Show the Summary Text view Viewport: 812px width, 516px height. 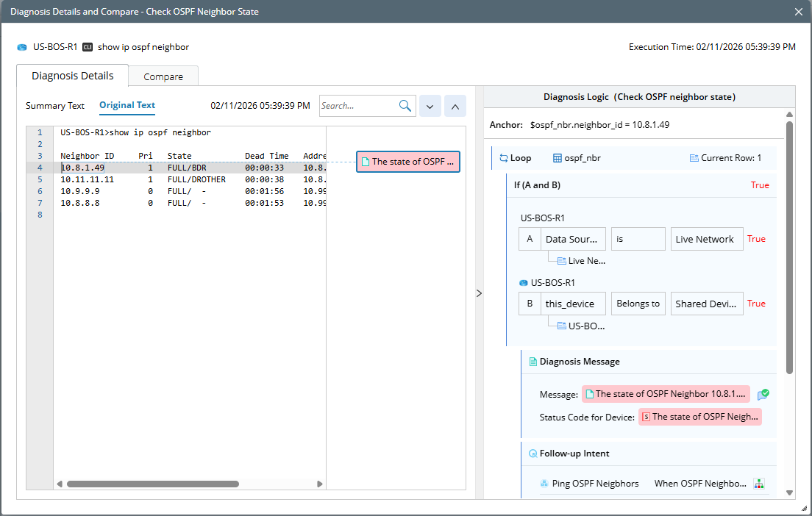click(x=55, y=106)
